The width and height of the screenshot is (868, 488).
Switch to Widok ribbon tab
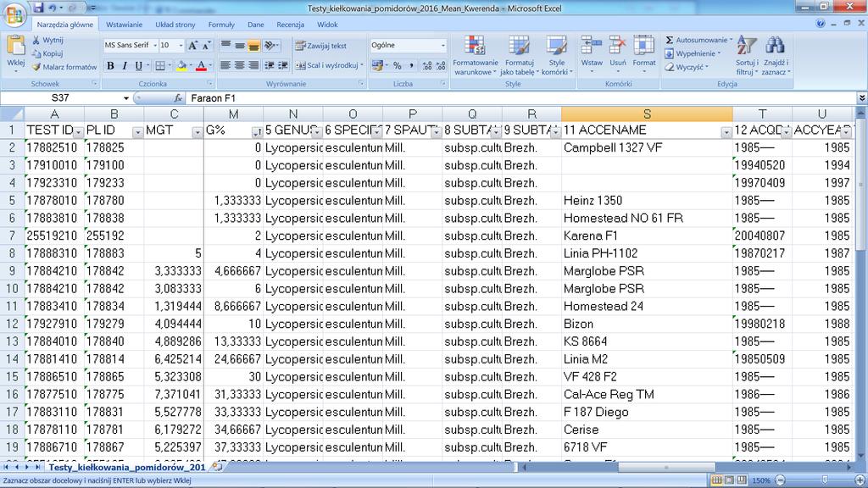click(327, 25)
